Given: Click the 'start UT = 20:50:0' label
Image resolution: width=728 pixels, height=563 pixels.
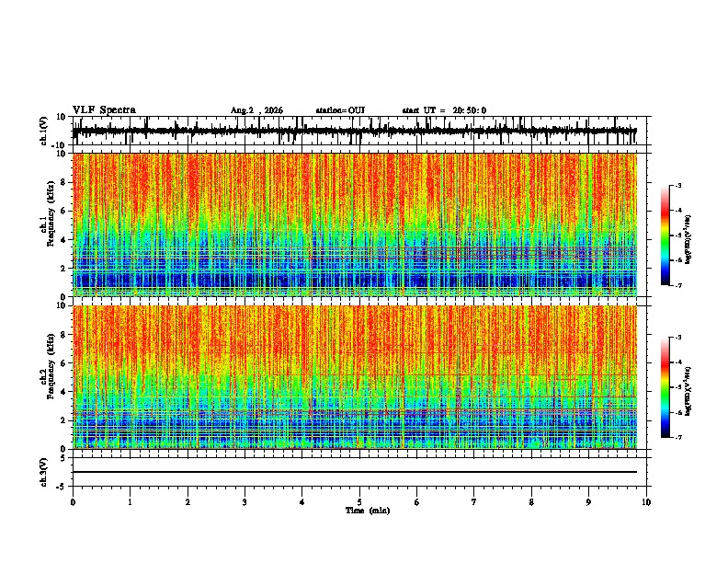Looking at the screenshot, I should [444, 110].
